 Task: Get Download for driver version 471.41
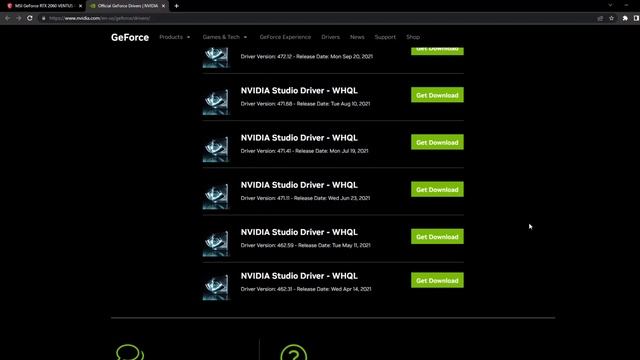click(x=437, y=142)
